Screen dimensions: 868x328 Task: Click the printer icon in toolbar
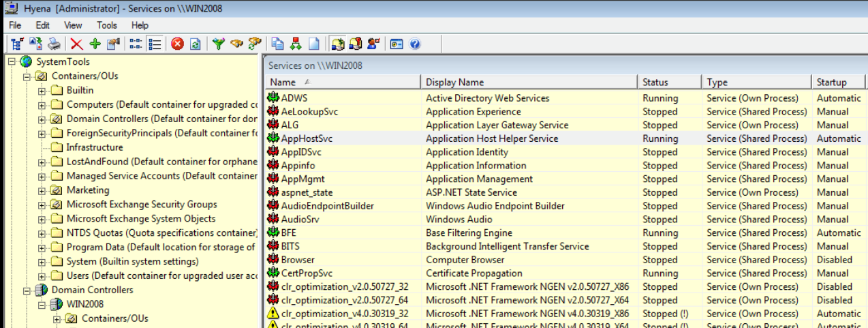coord(55,44)
